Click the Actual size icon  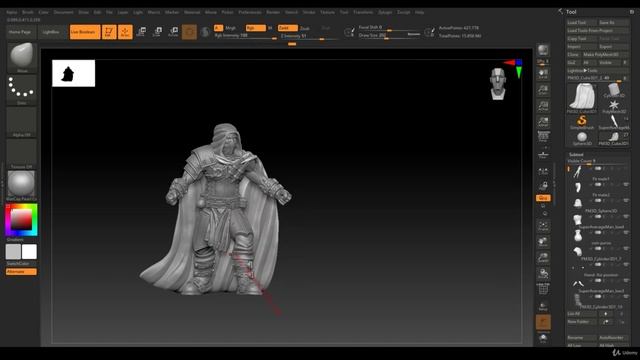click(x=543, y=106)
